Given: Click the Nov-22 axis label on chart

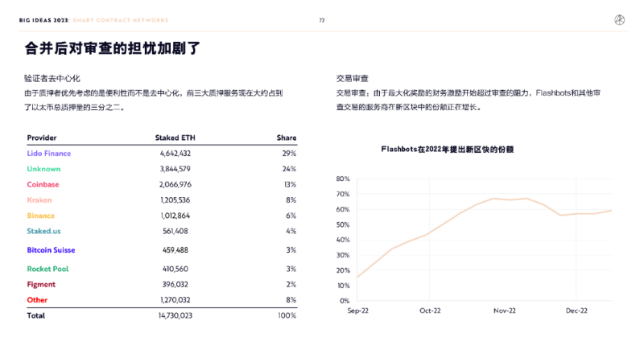Looking at the screenshot, I should tap(504, 311).
